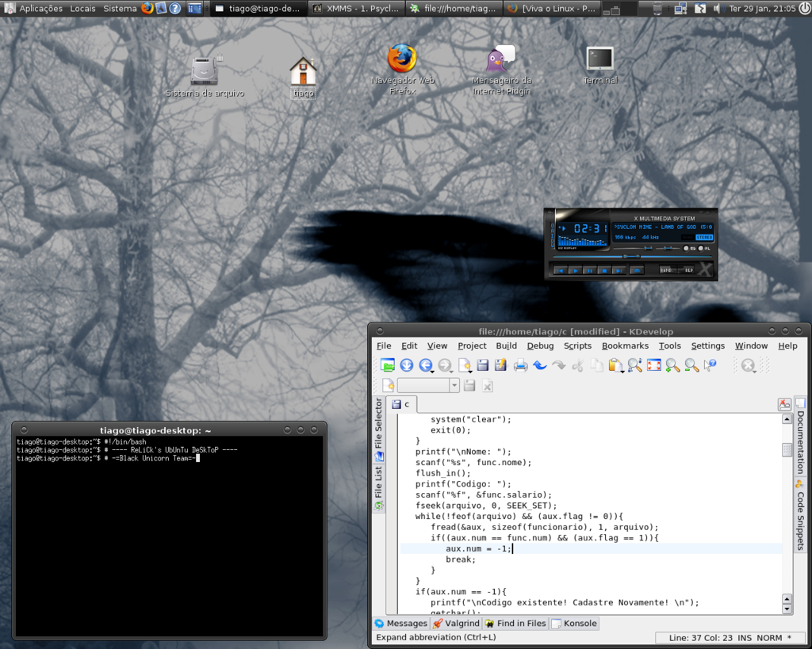
Task: Stop playback in XMMS player
Action: [x=603, y=270]
